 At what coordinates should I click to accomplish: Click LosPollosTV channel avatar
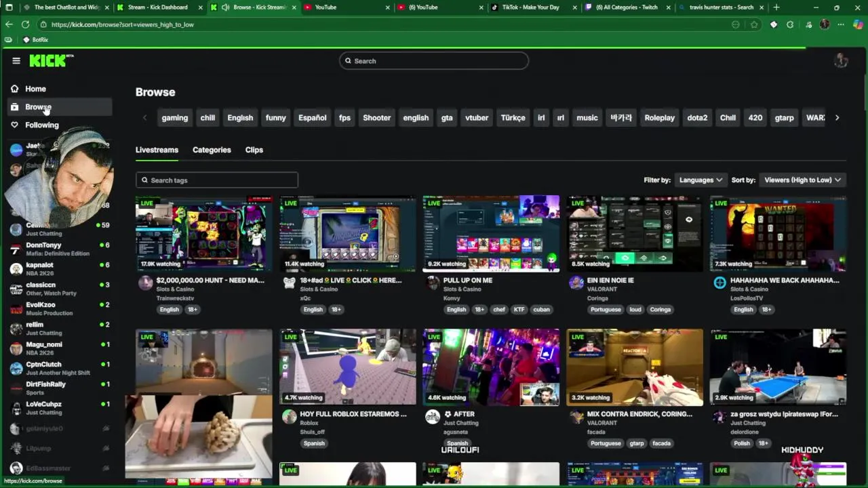click(x=720, y=283)
